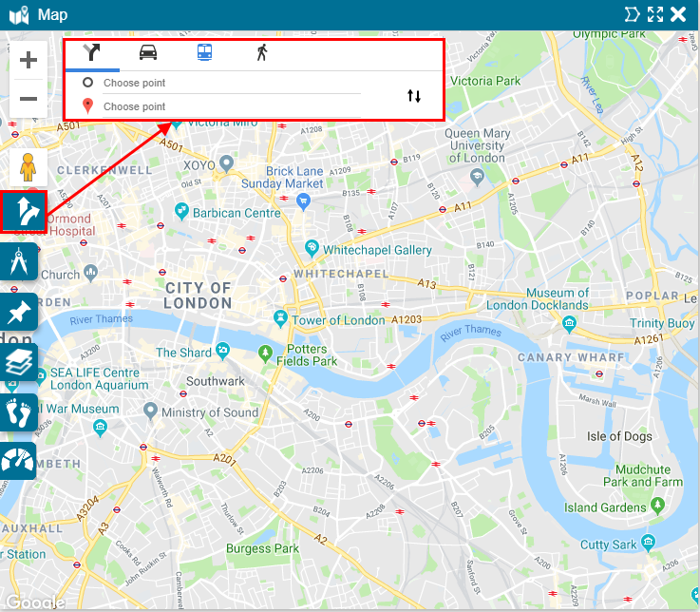Screen dimensions: 700x612
Task: Activate the pushpin marker tool
Action: (x=19, y=312)
